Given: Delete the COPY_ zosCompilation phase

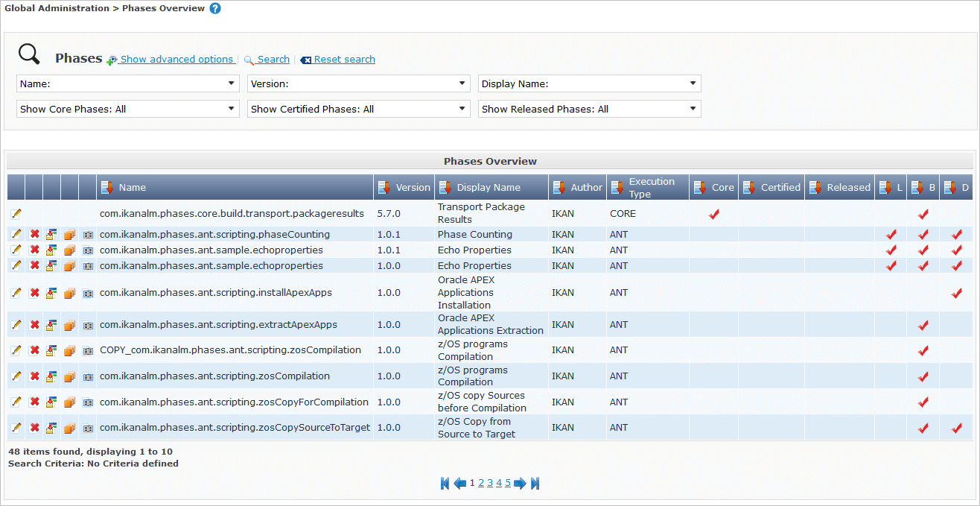Looking at the screenshot, I should (x=34, y=350).
